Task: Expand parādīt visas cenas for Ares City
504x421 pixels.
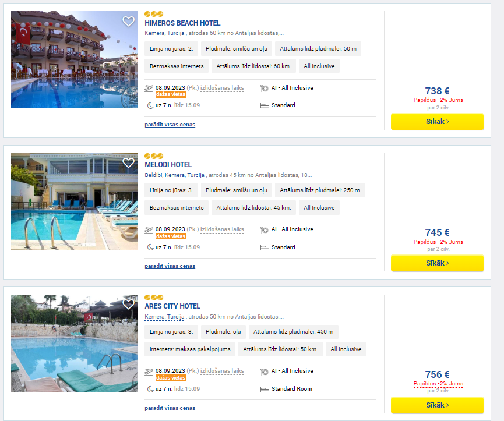Action: 170,408
